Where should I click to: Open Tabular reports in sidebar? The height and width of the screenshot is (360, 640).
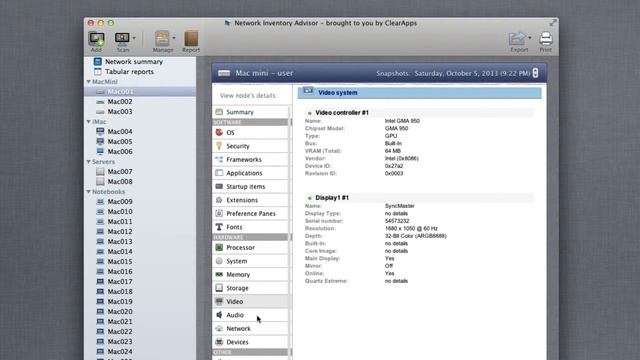pos(129,71)
